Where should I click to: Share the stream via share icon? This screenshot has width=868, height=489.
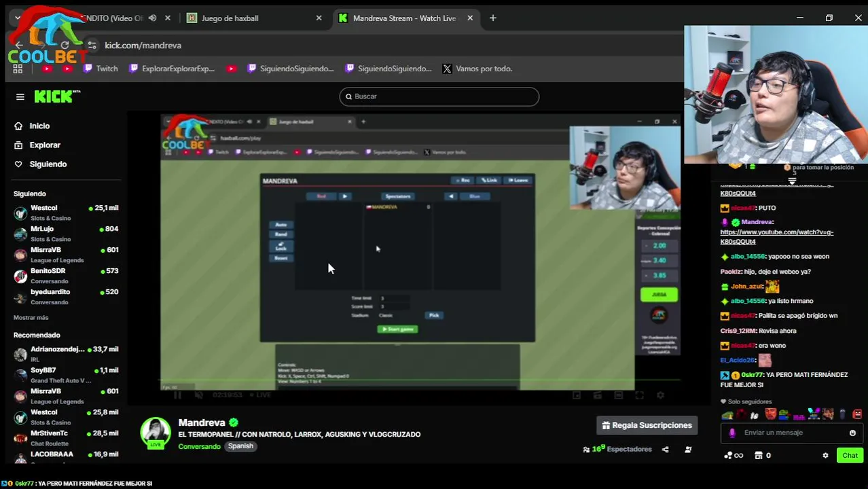point(665,450)
